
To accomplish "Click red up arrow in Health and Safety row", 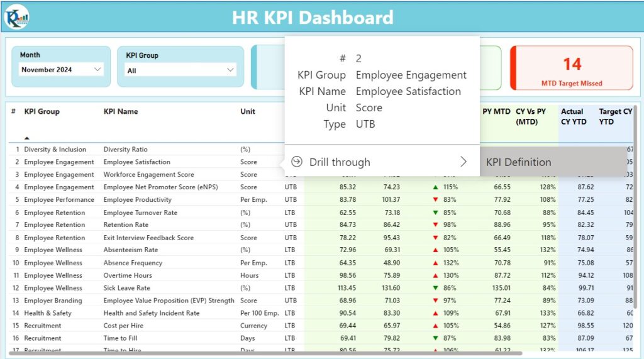I will coord(435,313).
